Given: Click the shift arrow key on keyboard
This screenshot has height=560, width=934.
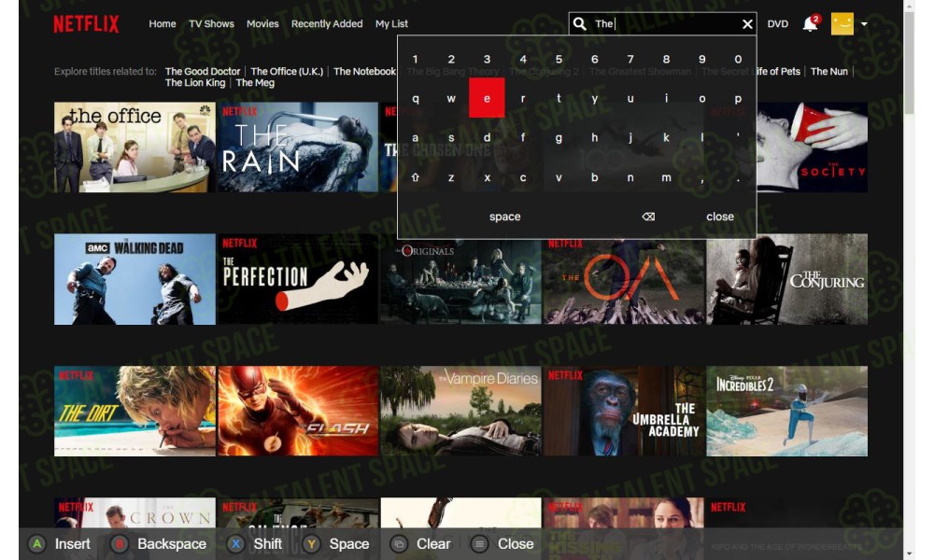Looking at the screenshot, I should point(416,177).
